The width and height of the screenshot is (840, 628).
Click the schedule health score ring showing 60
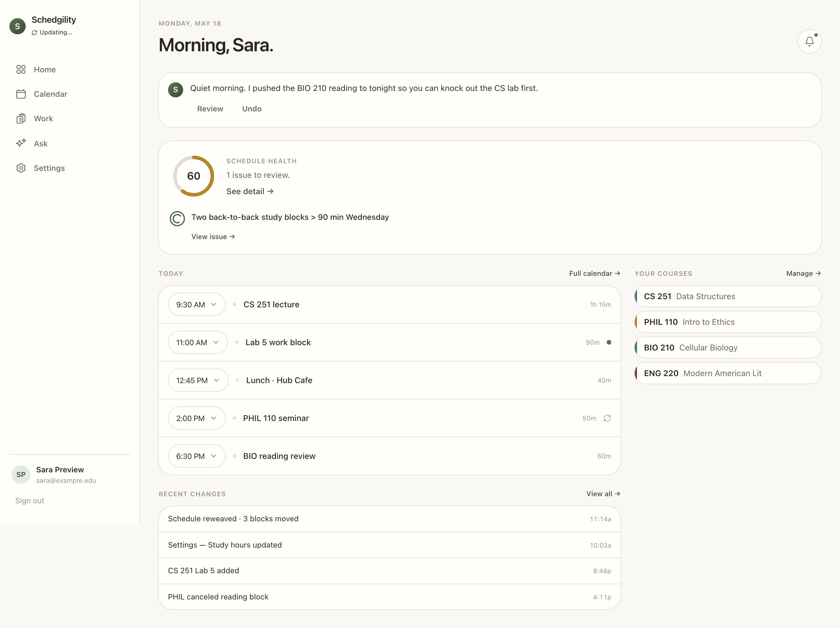point(194,176)
